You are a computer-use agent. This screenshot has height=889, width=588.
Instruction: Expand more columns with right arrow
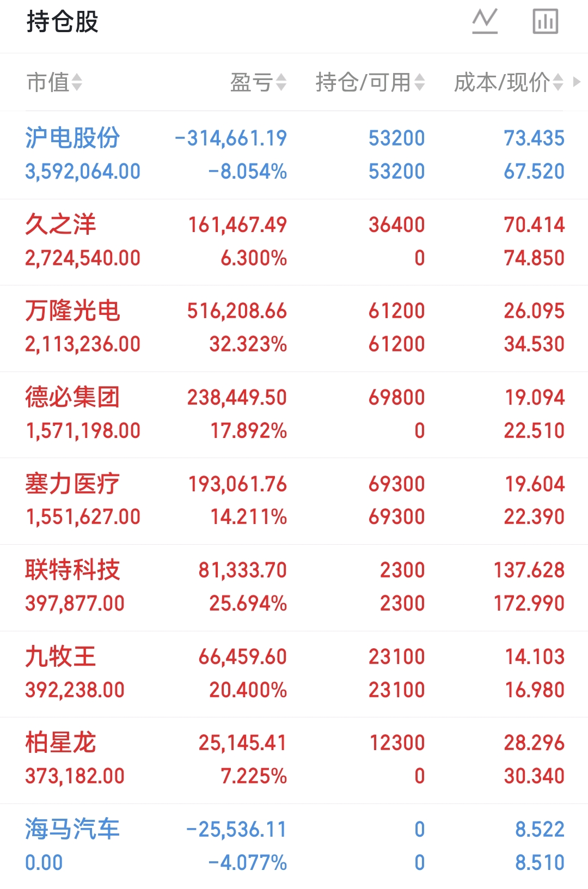pos(577,82)
